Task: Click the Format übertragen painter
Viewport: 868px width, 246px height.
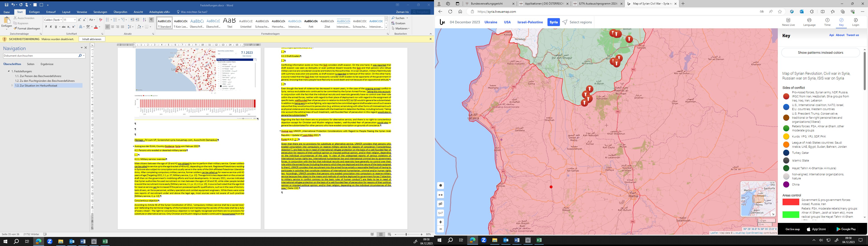Action: (x=27, y=28)
